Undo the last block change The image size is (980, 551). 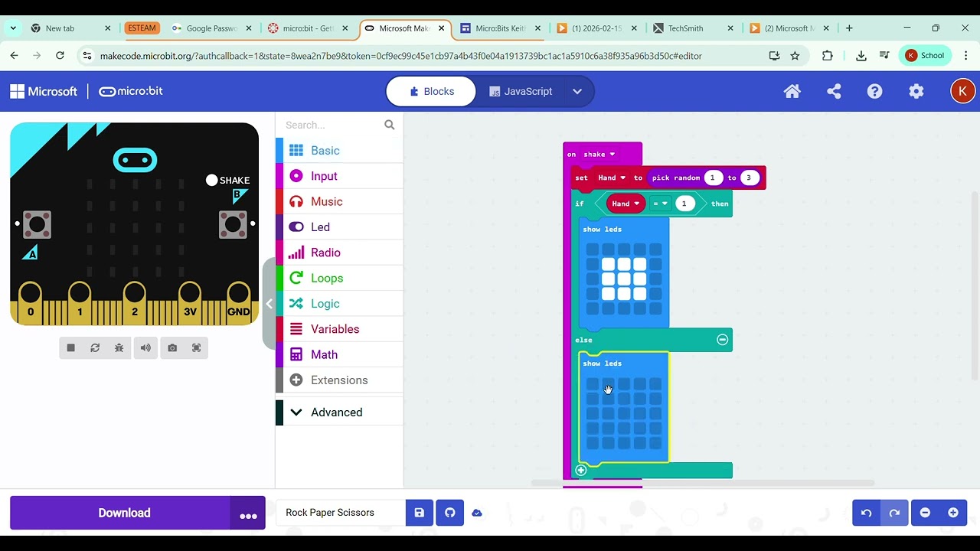pos(867,513)
